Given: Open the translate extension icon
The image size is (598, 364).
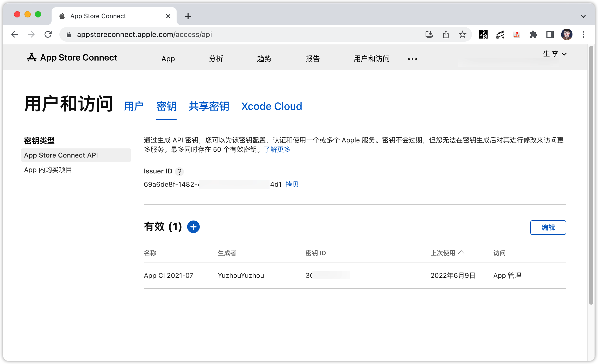Looking at the screenshot, I should (500, 34).
